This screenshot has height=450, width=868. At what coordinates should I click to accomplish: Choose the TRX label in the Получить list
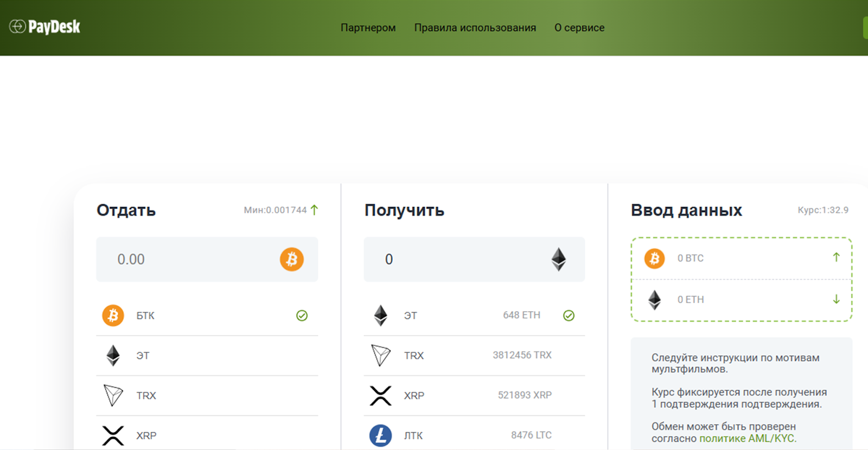pos(414,356)
